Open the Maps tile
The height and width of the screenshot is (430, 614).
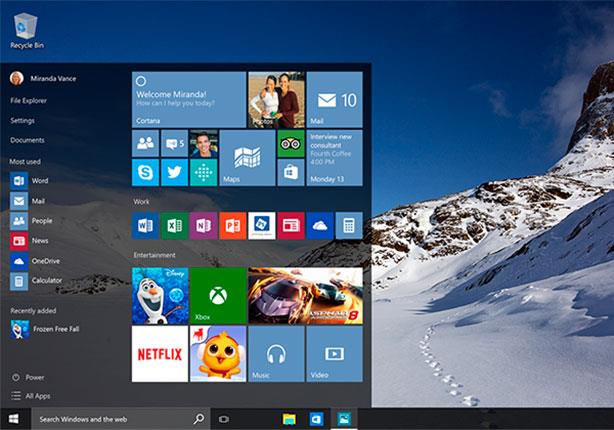247,158
